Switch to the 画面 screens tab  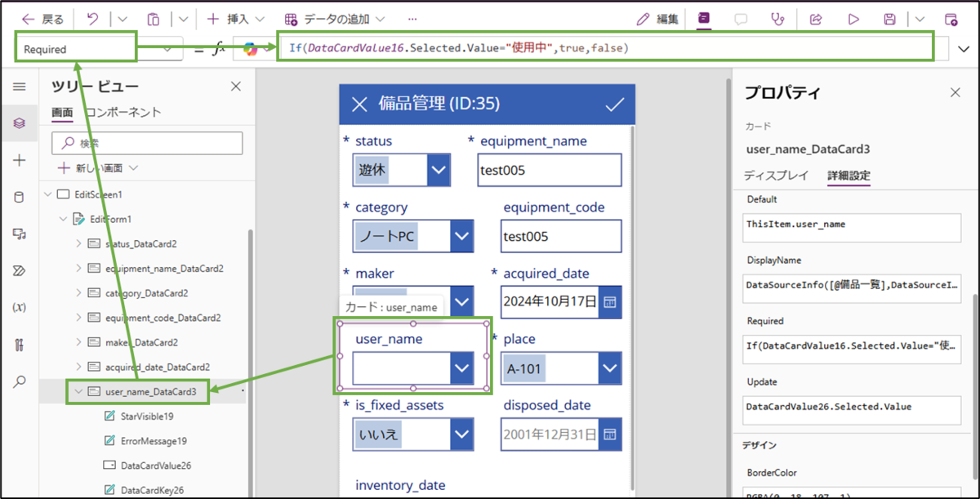click(62, 113)
